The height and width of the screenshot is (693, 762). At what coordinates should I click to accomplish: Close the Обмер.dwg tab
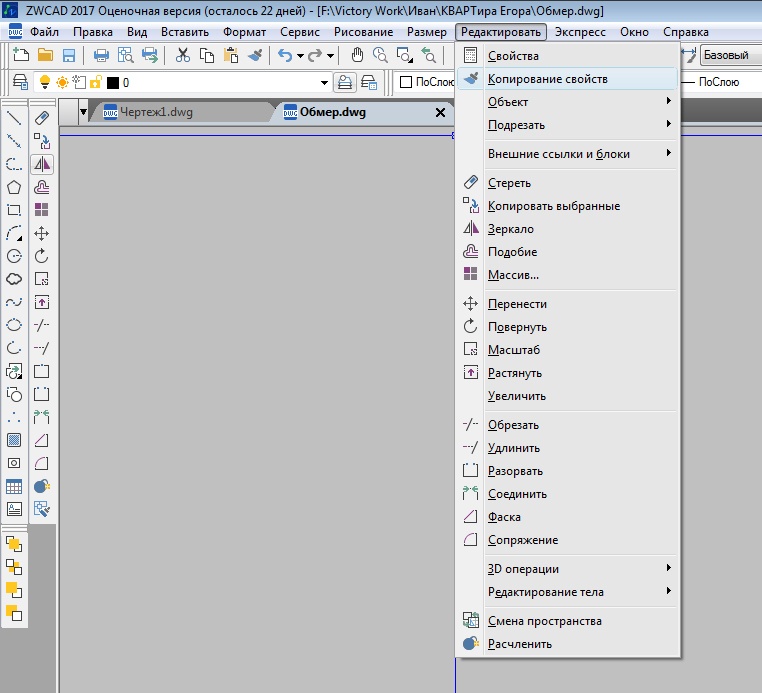pyautogui.click(x=440, y=113)
